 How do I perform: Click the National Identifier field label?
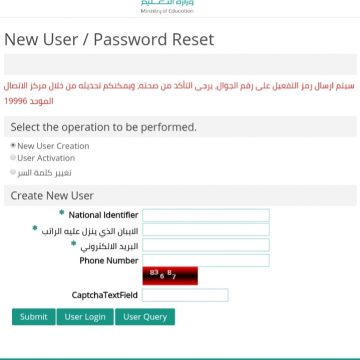tap(103, 215)
